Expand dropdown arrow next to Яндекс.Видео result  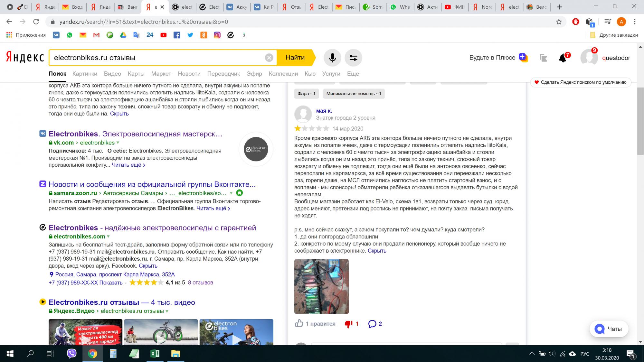click(x=167, y=311)
